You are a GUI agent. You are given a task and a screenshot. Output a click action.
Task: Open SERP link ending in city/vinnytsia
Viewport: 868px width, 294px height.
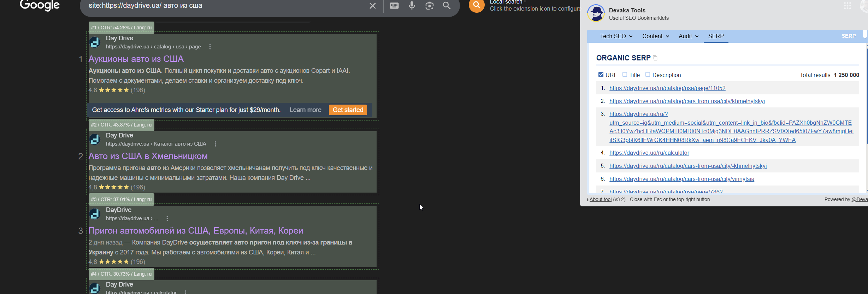(x=682, y=179)
